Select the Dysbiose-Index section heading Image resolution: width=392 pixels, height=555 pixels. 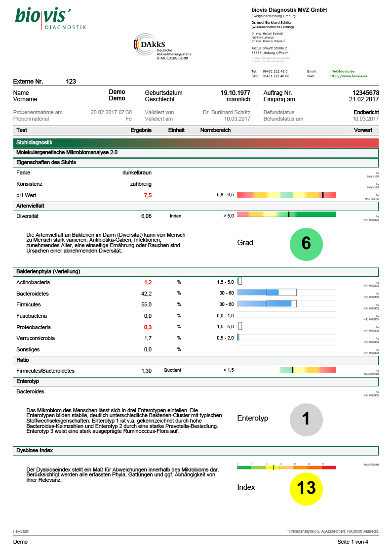tap(196, 451)
